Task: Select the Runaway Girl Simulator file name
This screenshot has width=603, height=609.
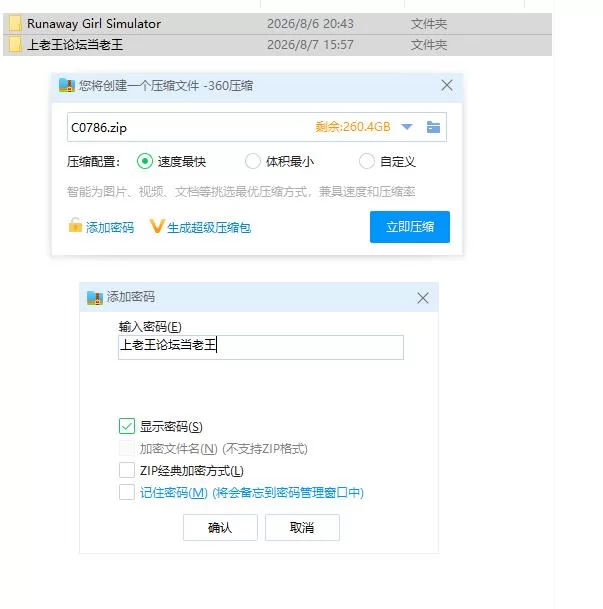Action: click(94, 24)
